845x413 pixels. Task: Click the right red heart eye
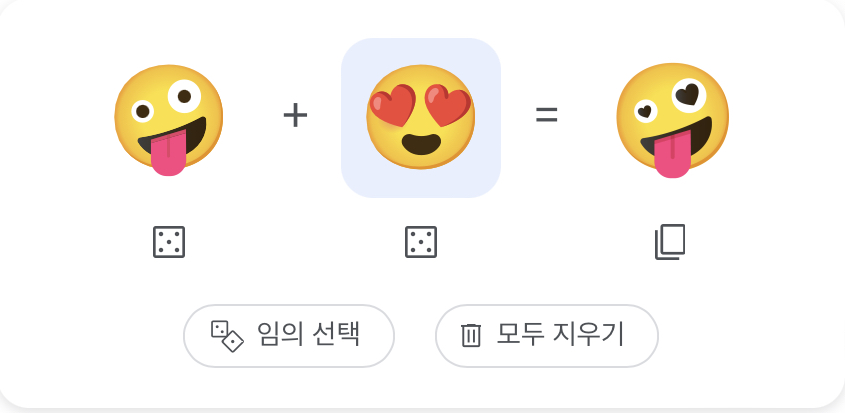(x=448, y=105)
